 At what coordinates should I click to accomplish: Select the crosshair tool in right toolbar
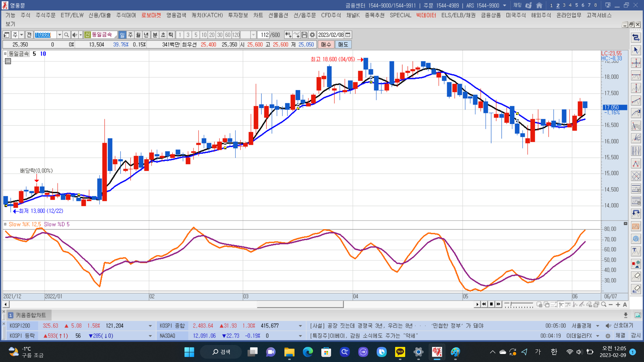(636, 63)
